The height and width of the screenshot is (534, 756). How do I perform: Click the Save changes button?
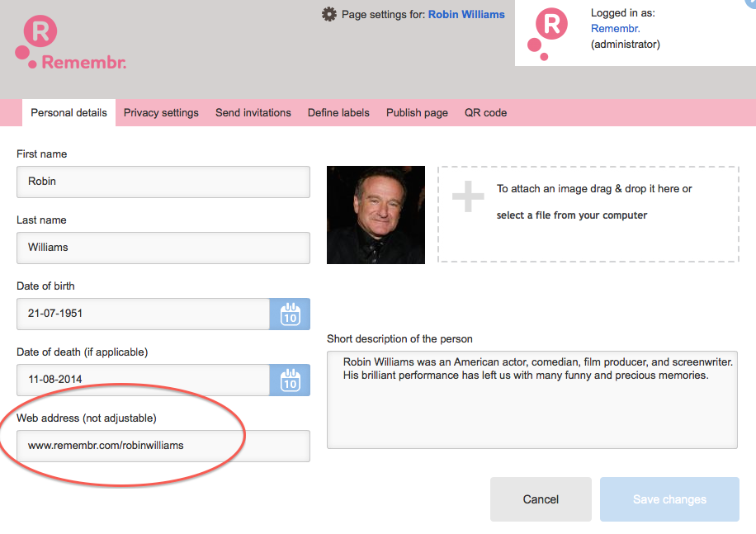pos(669,499)
